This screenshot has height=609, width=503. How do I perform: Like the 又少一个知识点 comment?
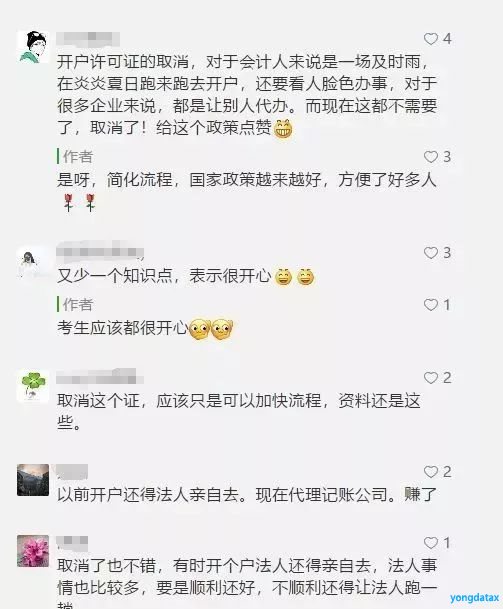[430, 253]
